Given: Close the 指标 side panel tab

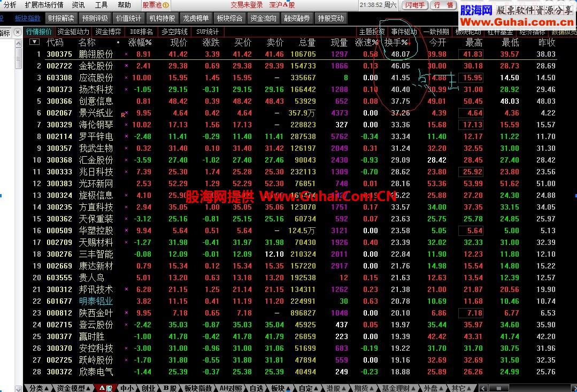Looking at the screenshot, I should pyautogui.click(x=17, y=33).
